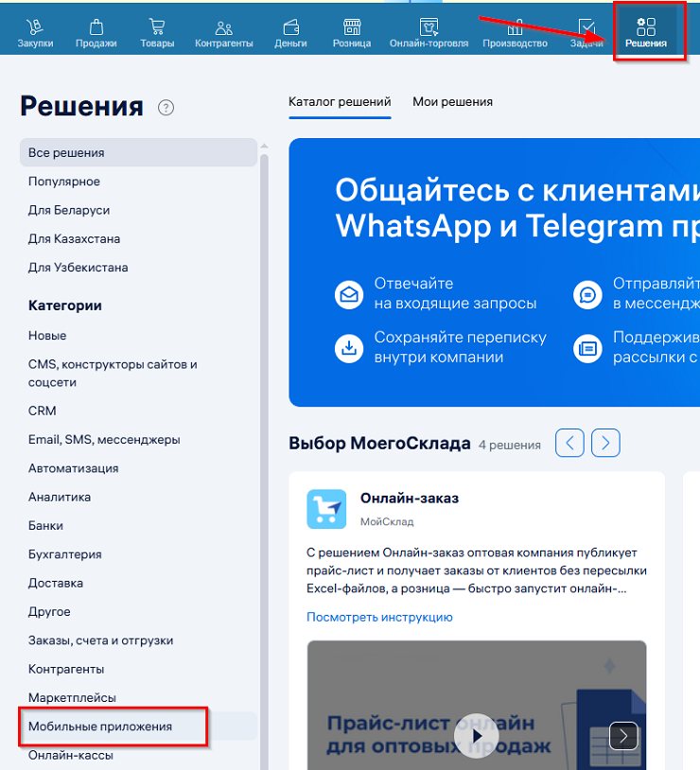Screen dimensions: 700x770
Task: Open the Онлайн-торговля section
Action: click(429, 33)
